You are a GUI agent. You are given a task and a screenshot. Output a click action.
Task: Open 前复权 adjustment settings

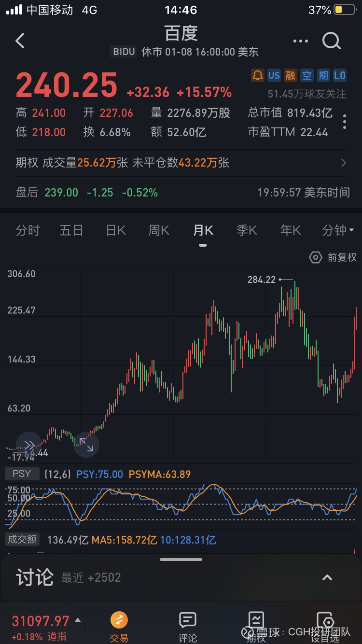pyautogui.click(x=333, y=257)
